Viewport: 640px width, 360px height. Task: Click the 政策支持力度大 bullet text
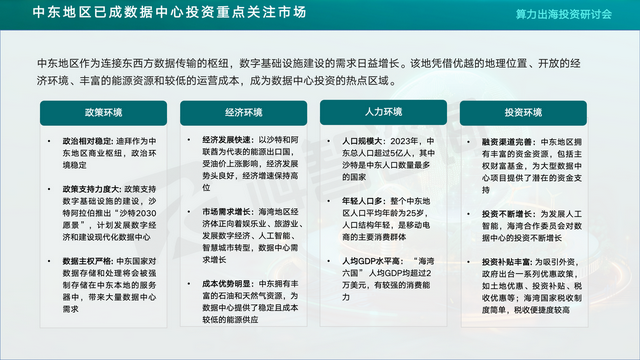109,213
